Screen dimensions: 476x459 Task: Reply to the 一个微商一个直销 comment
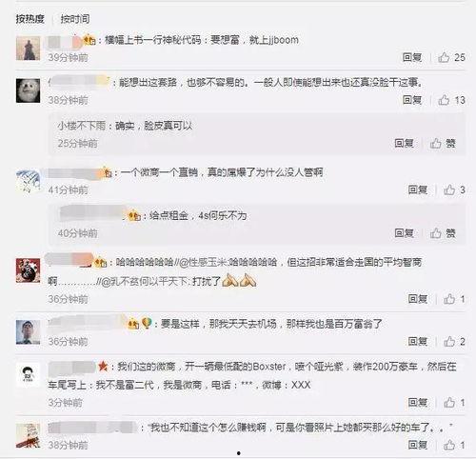point(418,190)
